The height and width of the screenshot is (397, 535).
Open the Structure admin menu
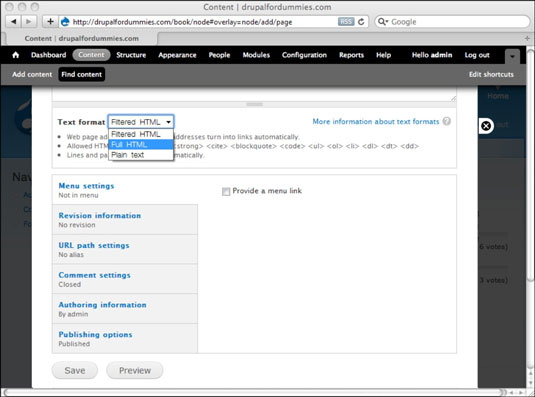coord(131,55)
